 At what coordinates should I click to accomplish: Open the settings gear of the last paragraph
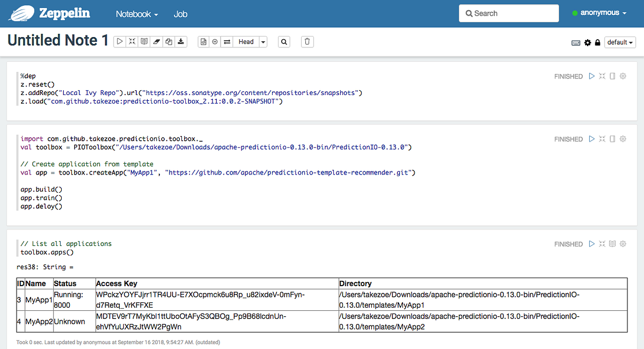[x=623, y=244]
